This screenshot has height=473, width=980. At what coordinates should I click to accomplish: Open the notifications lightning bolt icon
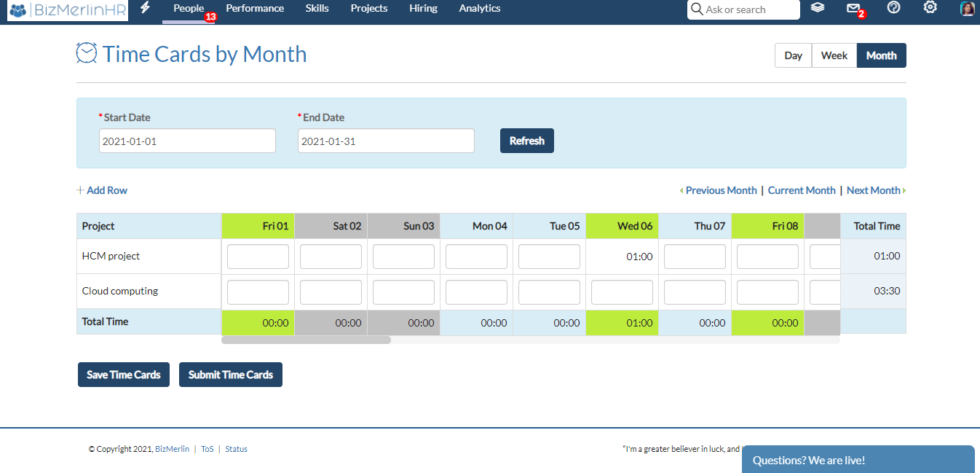144,8
